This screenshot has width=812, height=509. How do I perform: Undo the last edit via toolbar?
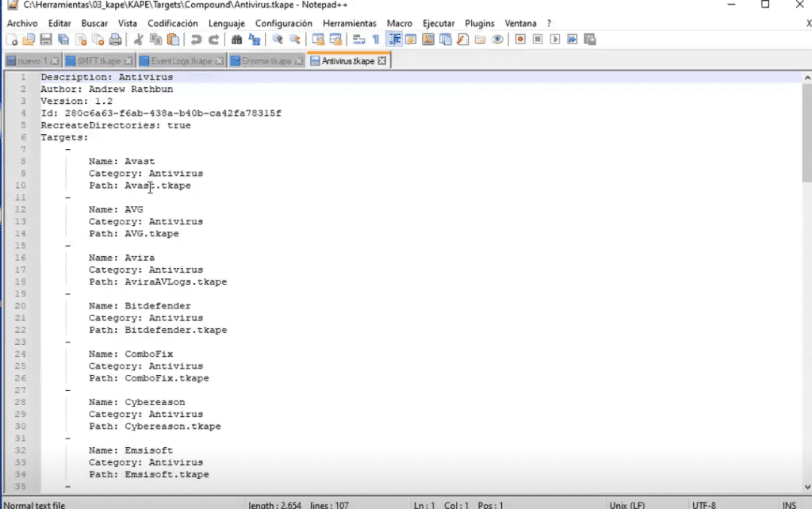point(196,40)
